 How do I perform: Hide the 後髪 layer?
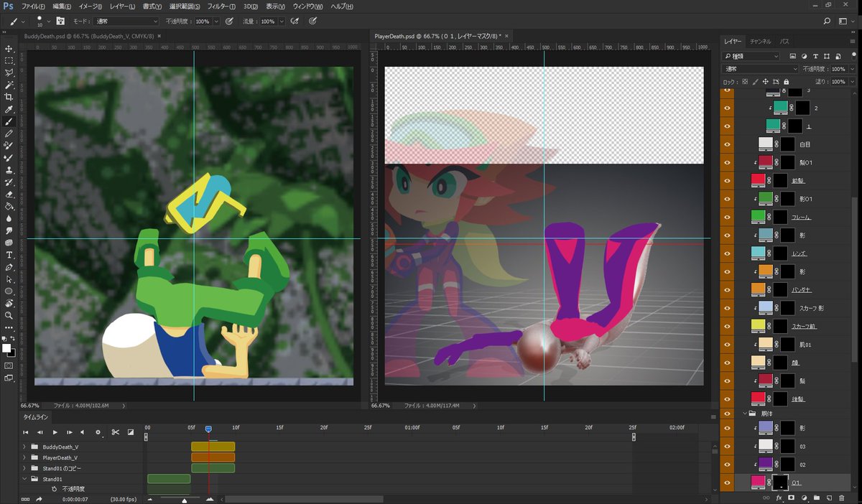point(727,398)
